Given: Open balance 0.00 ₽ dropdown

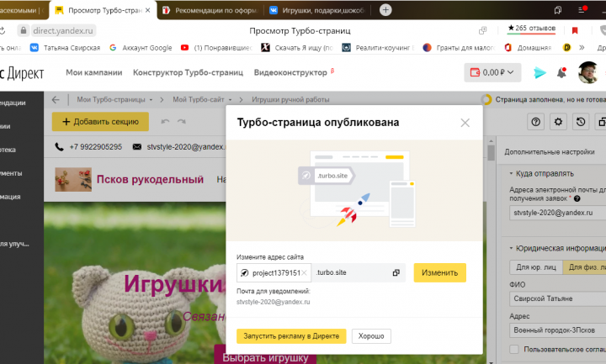Looking at the screenshot, I should click(x=492, y=72).
